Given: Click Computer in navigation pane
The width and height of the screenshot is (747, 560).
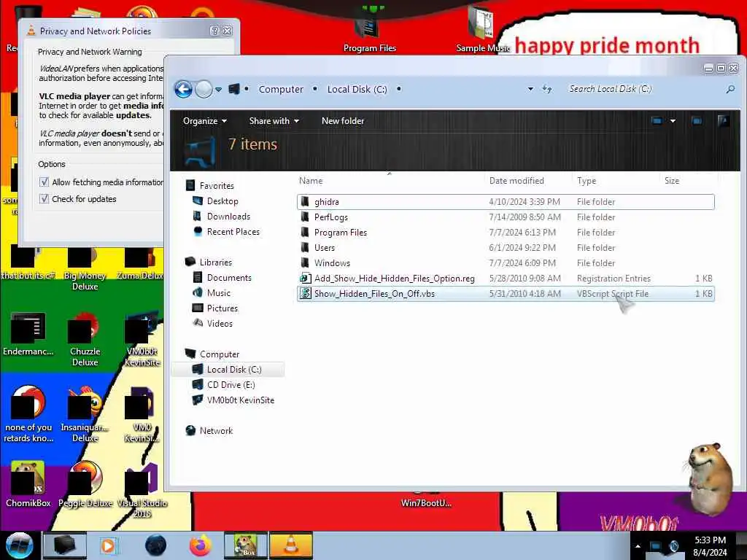Looking at the screenshot, I should click(x=219, y=354).
